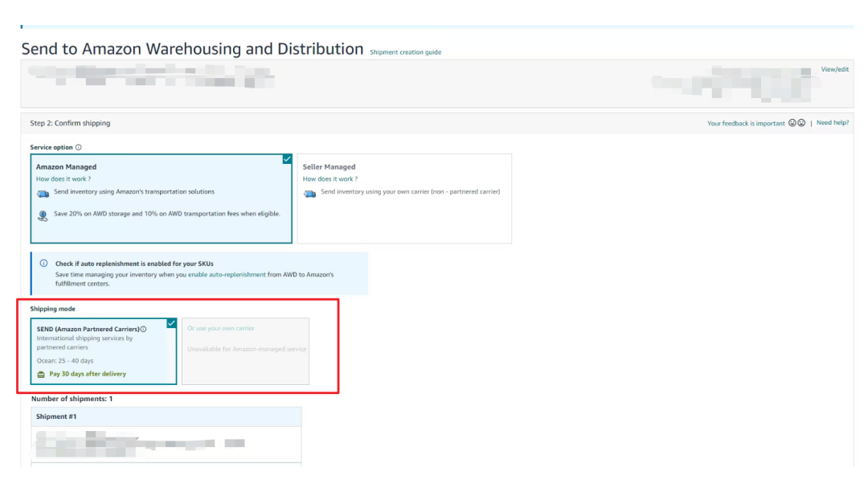Click the info icon next to Service option
Screen dimensions: 868x492
78,147
